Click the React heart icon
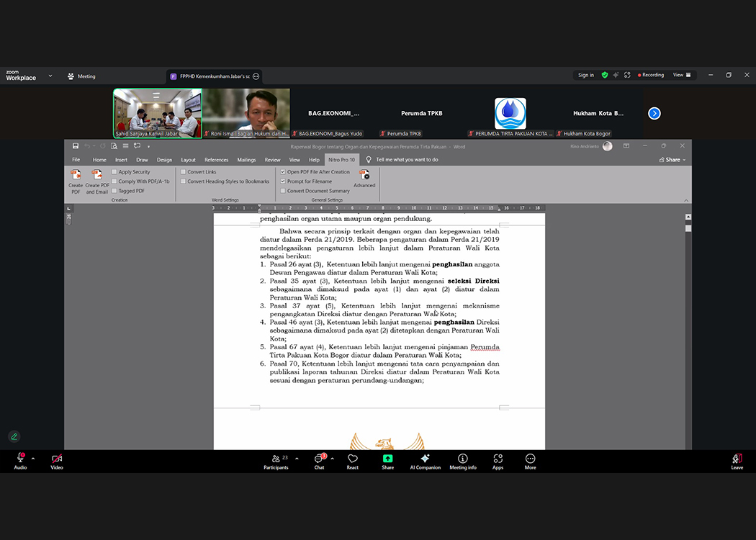This screenshot has width=756, height=540. pos(352,459)
